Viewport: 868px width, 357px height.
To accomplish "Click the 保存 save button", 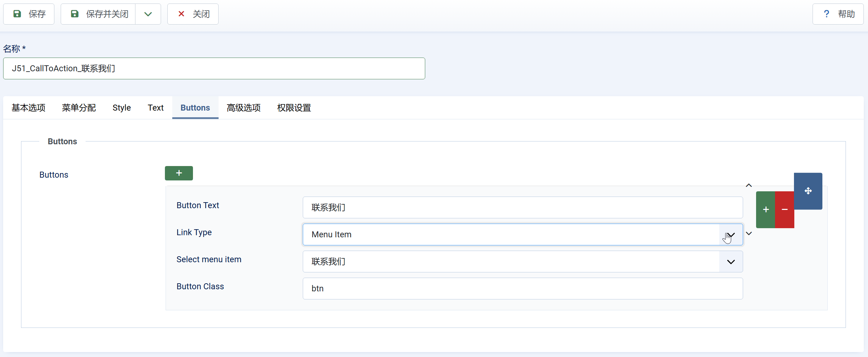I will [x=29, y=14].
